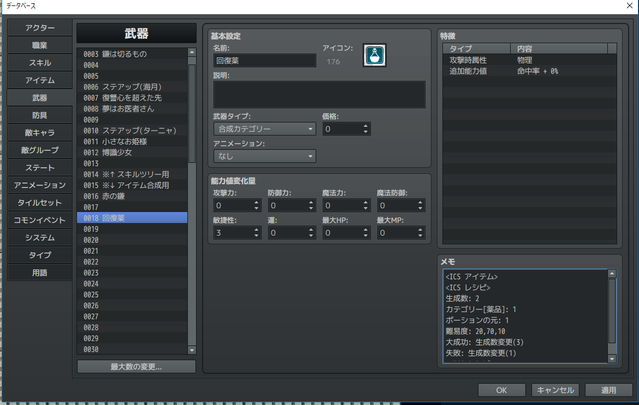Select weapon 0011 小さなお姫様
This screenshot has width=639, height=405.
point(132,141)
